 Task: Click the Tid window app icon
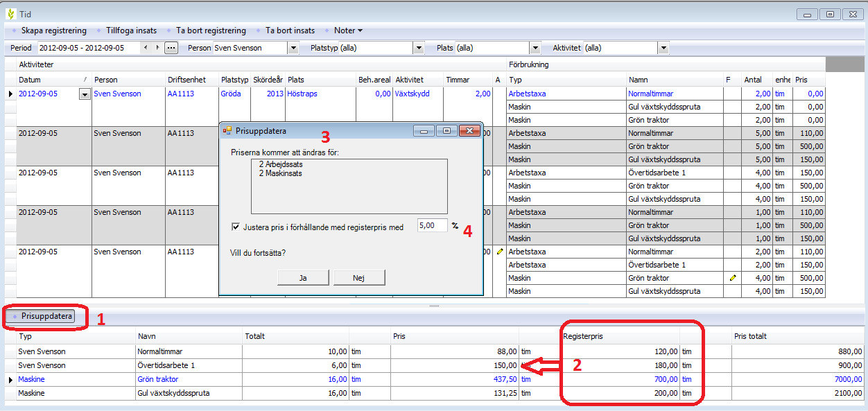10,14
